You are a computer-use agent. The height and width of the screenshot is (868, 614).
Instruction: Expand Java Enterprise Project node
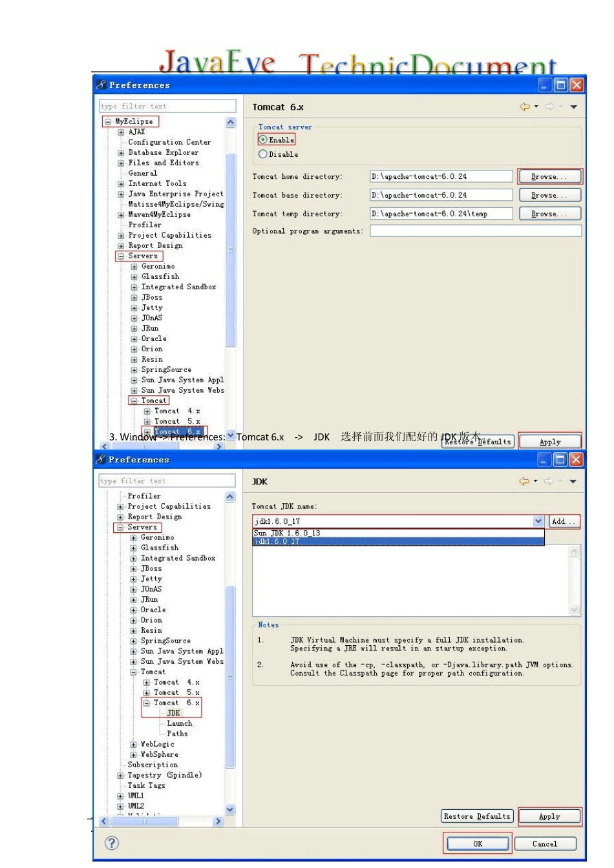click(121, 194)
